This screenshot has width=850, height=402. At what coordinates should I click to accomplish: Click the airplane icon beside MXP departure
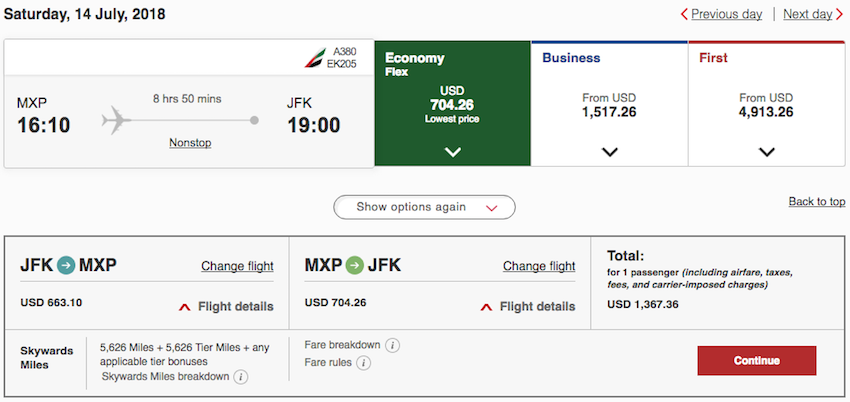(x=117, y=120)
